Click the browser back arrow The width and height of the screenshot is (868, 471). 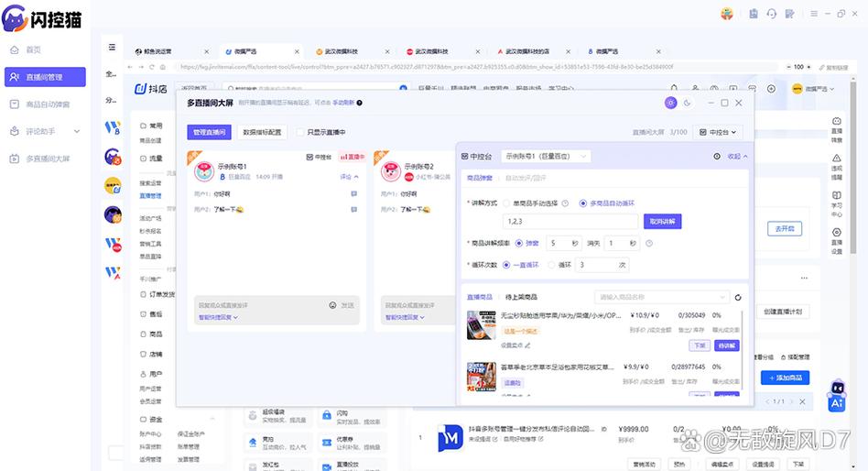(x=129, y=67)
